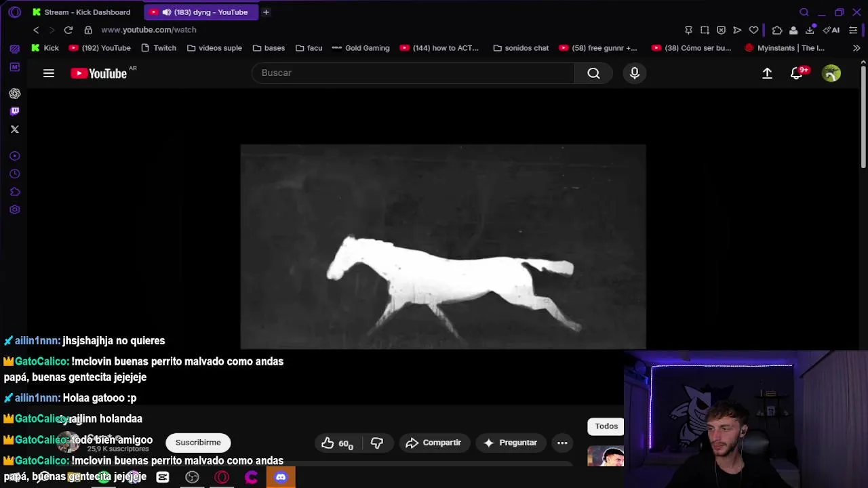
Task: Open the downloads icon in the toolbar
Action: point(810,30)
